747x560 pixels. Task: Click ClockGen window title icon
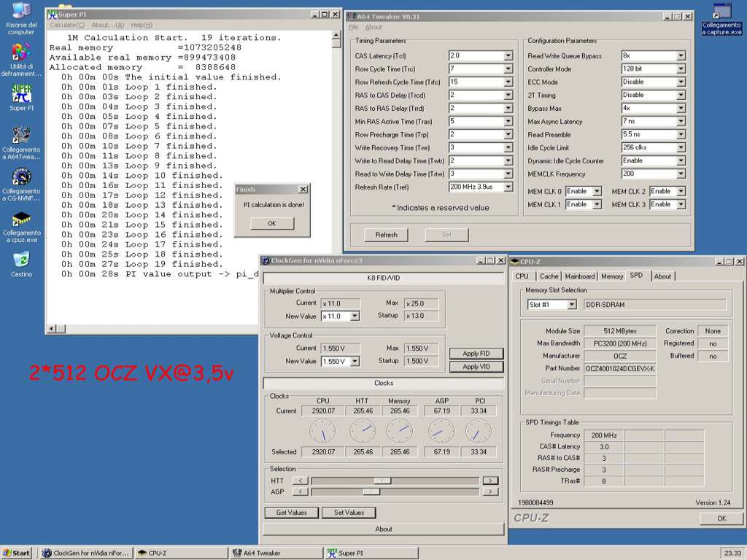pos(266,260)
